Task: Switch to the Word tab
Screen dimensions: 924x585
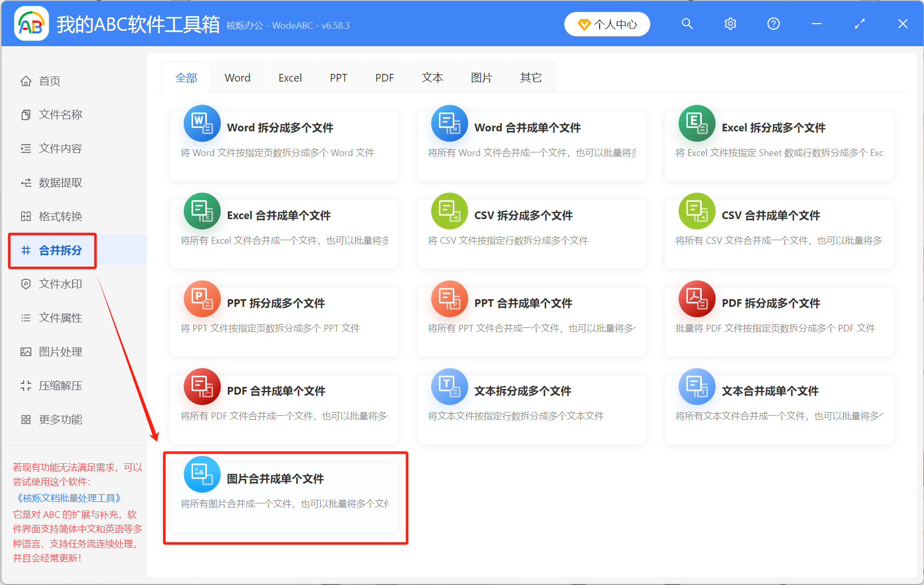Action: pyautogui.click(x=237, y=77)
